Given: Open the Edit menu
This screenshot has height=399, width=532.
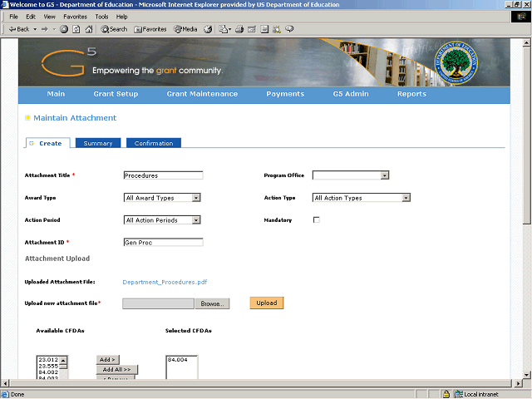Looking at the screenshot, I should (x=31, y=17).
